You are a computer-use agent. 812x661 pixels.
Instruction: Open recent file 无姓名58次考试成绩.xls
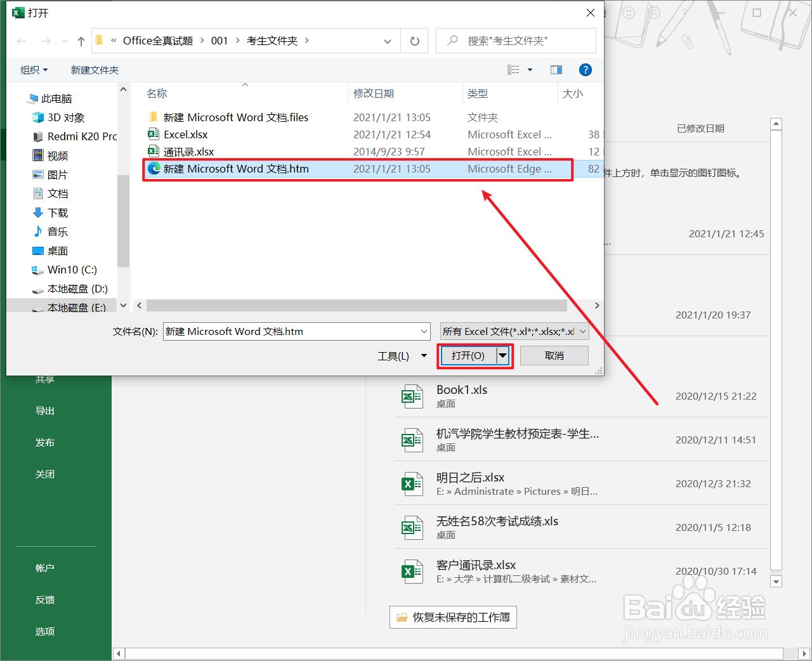580,527
